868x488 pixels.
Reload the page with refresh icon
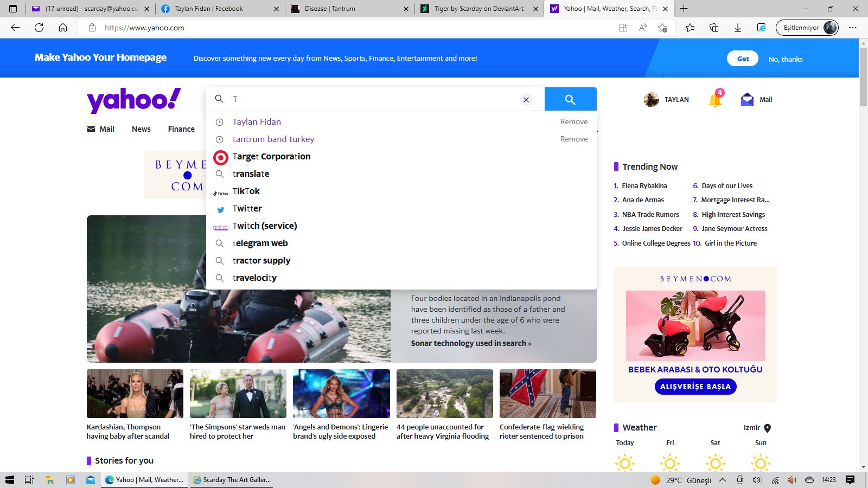(x=39, y=28)
